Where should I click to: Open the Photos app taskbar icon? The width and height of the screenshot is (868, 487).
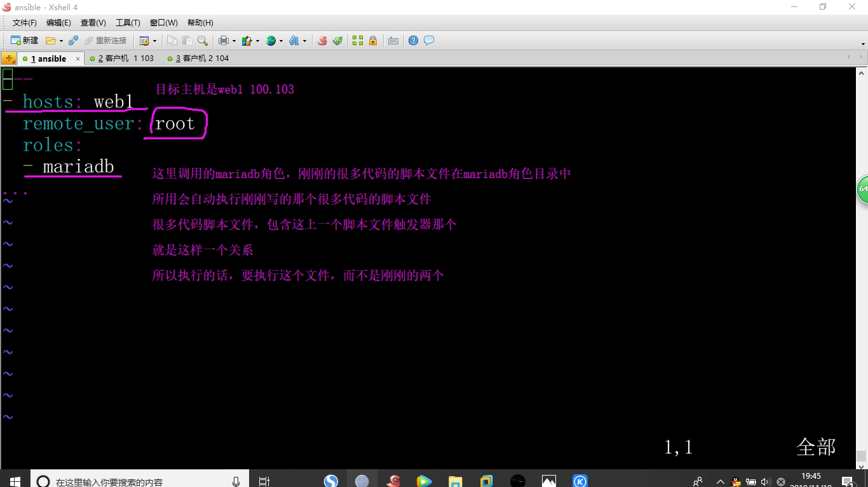click(549, 481)
